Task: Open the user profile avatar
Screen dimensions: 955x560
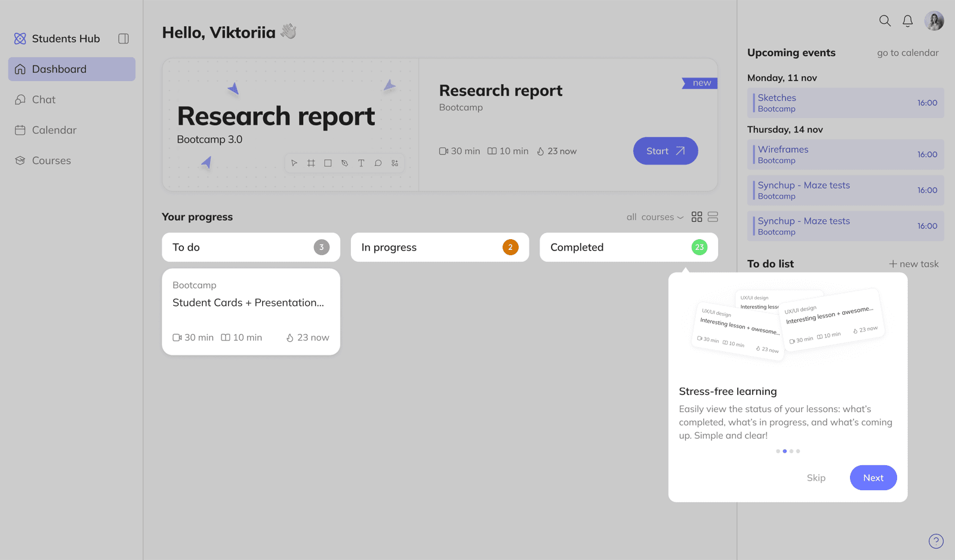Action: (934, 21)
